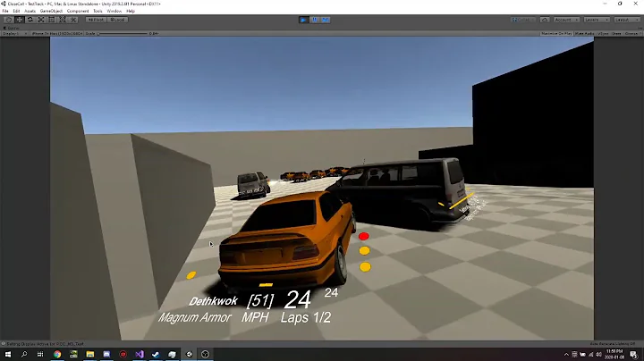Open the network icon in system tray
The height and width of the screenshot is (361, 644).
pos(591,355)
